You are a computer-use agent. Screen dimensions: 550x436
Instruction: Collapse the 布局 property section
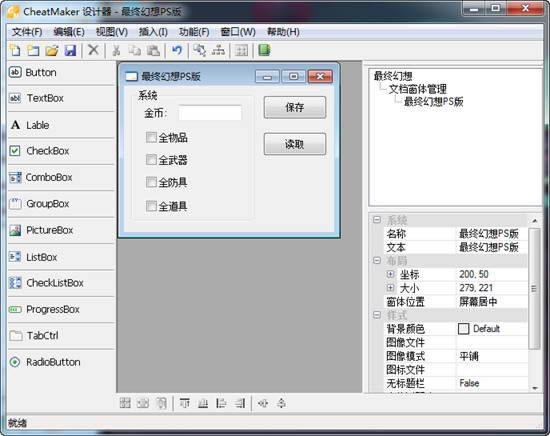377,261
